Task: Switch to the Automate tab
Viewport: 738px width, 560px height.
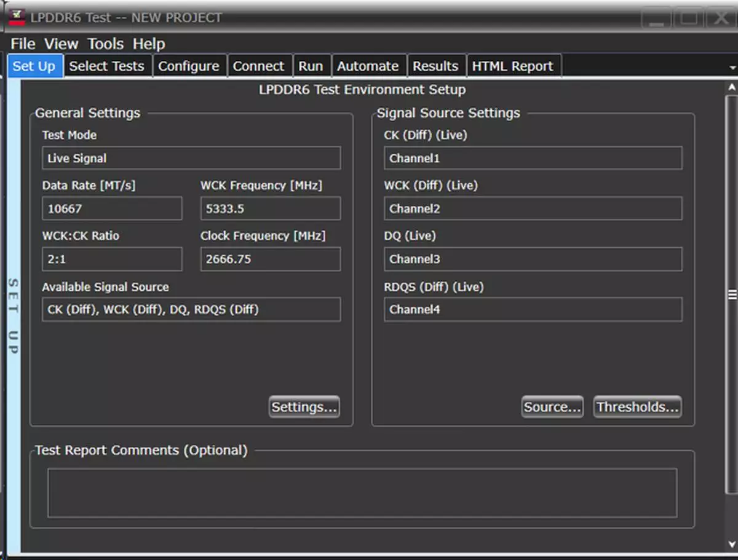Action: click(x=368, y=66)
